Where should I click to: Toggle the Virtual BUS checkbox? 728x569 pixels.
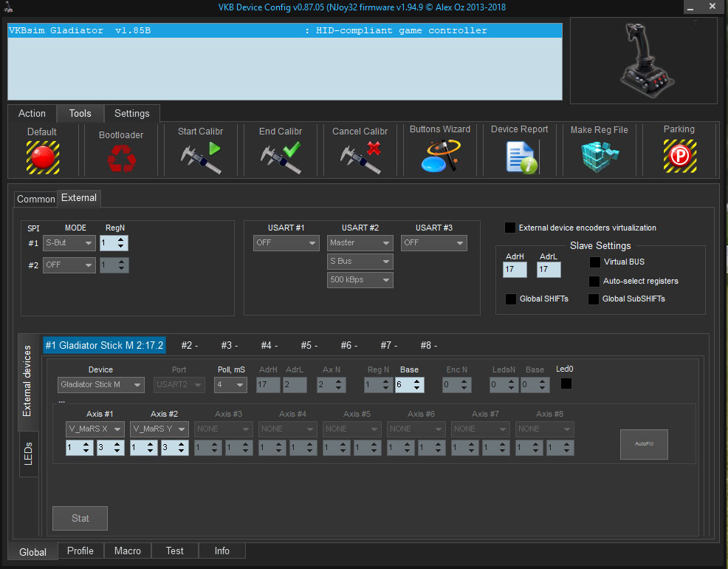click(x=594, y=262)
